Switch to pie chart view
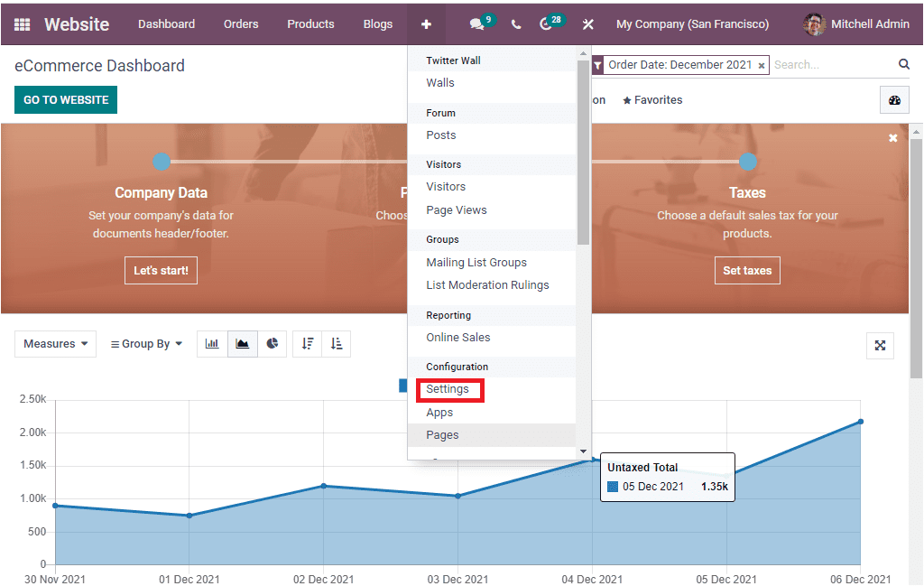 [273, 343]
